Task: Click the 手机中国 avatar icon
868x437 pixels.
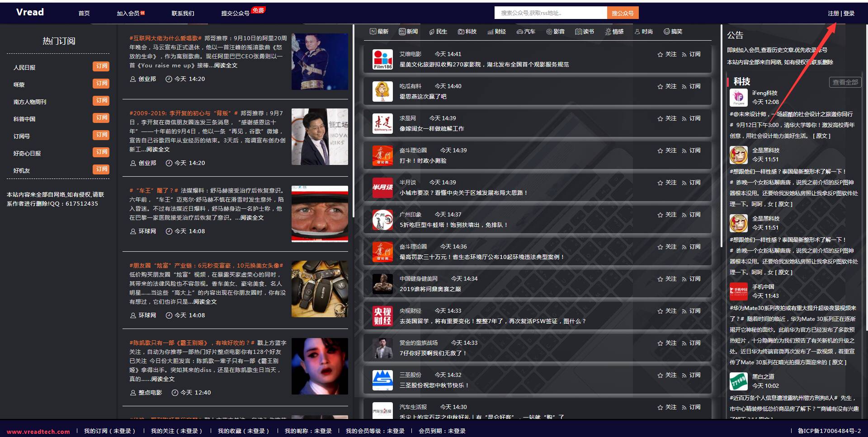Action: (738, 291)
